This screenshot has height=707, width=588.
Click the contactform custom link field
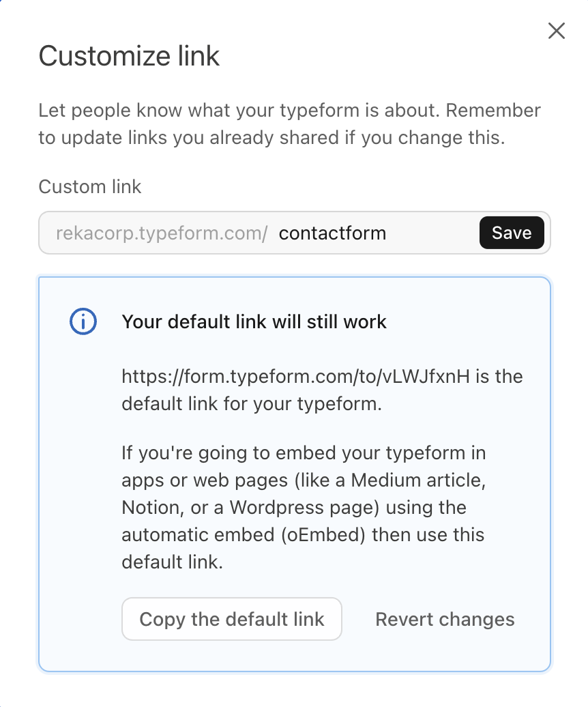pyautogui.click(x=375, y=233)
